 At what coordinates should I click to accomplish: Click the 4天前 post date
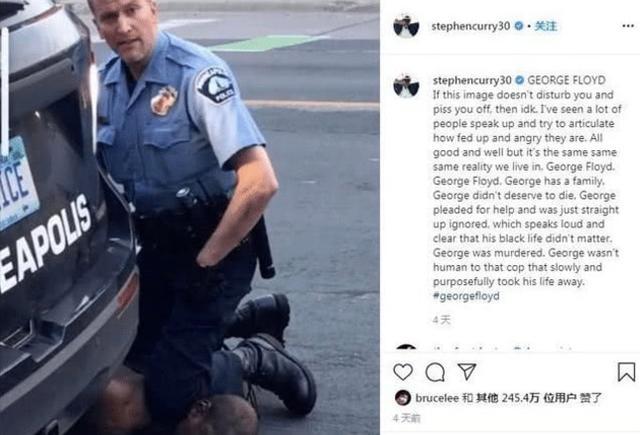pos(407,418)
